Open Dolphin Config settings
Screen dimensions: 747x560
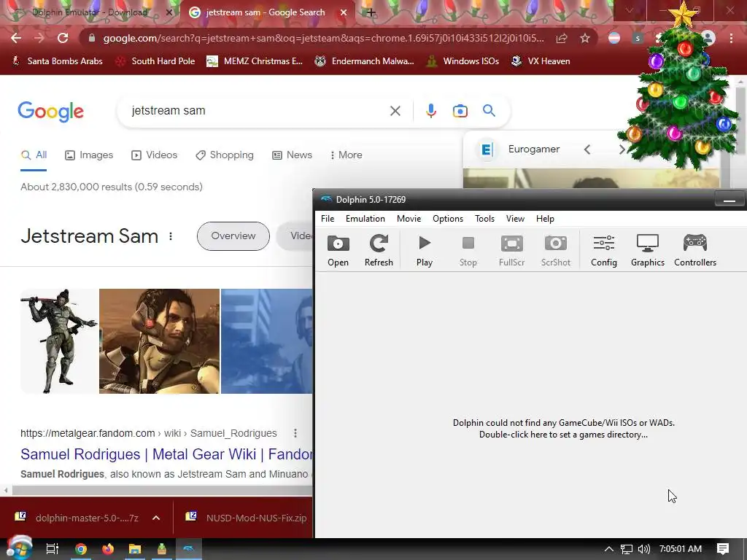603,251
